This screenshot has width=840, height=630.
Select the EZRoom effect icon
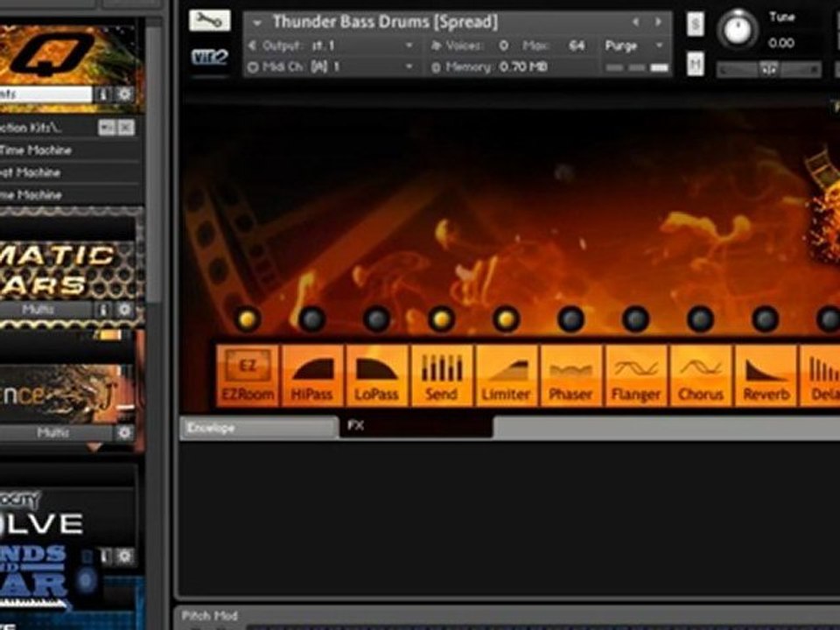(x=248, y=375)
